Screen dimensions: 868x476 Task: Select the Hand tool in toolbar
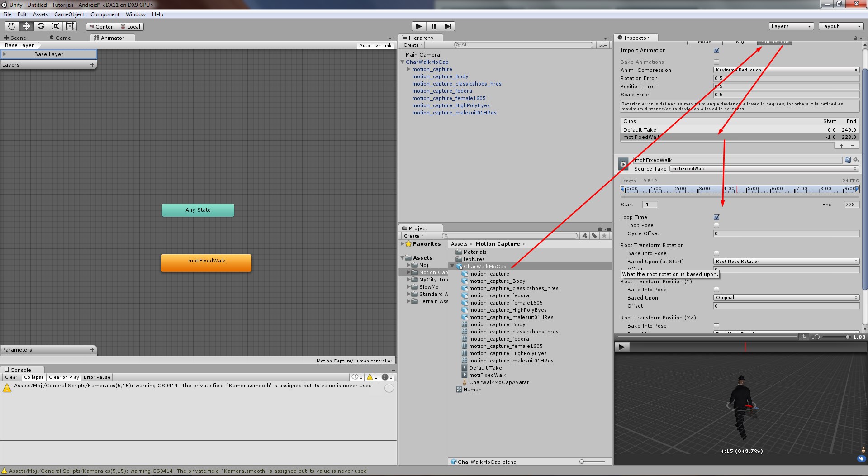point(12,26)
